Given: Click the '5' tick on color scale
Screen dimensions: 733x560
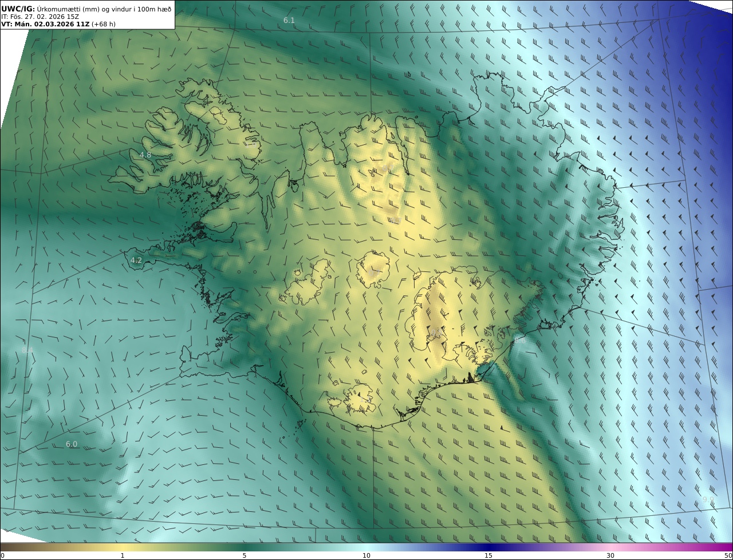Looking at the screenshot, I should tap(245, 555).
